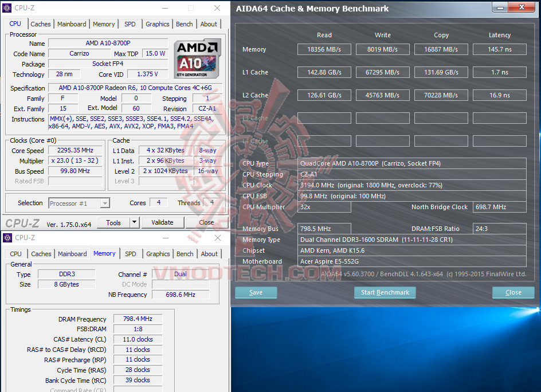541x392 pixels.
Task: Click the Code Name value Carrizo
Action: click(x=79, y=53)
